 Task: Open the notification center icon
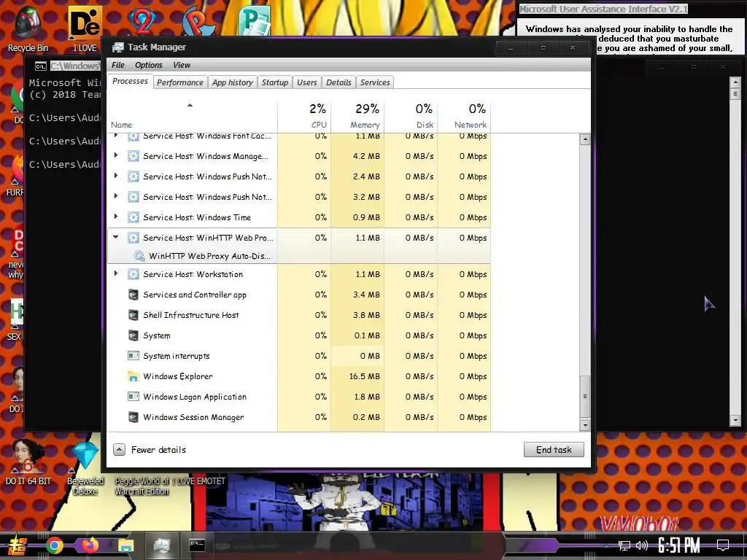(723, 545)
